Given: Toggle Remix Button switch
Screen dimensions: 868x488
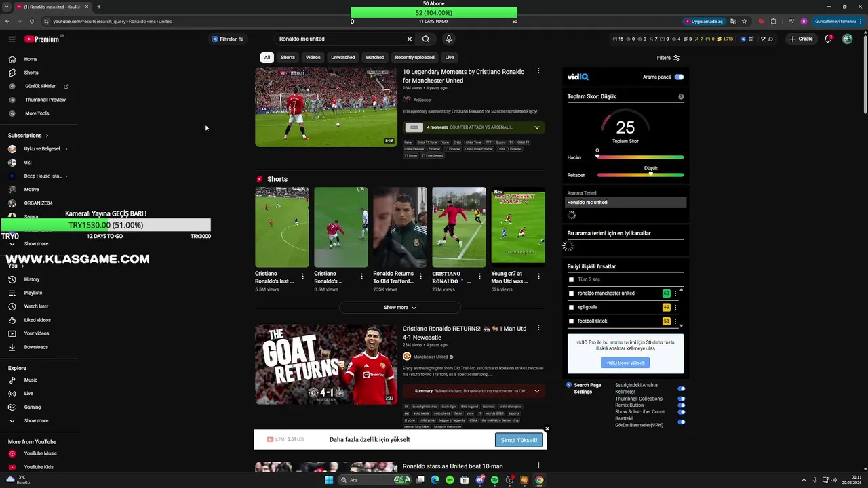Looking at the screenshot, I should [x=682, y=405].
